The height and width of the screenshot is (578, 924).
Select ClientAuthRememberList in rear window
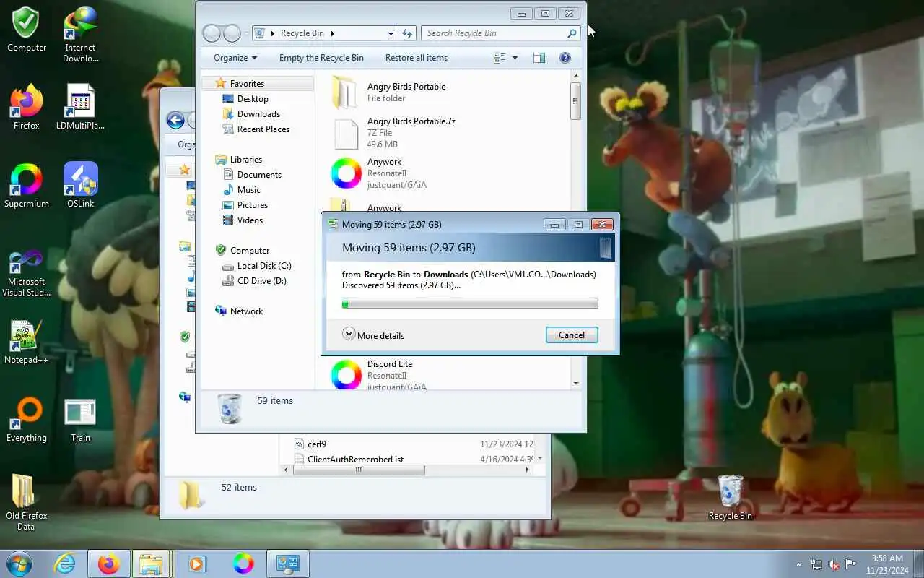pyautogui.click(x=355, y=460)
